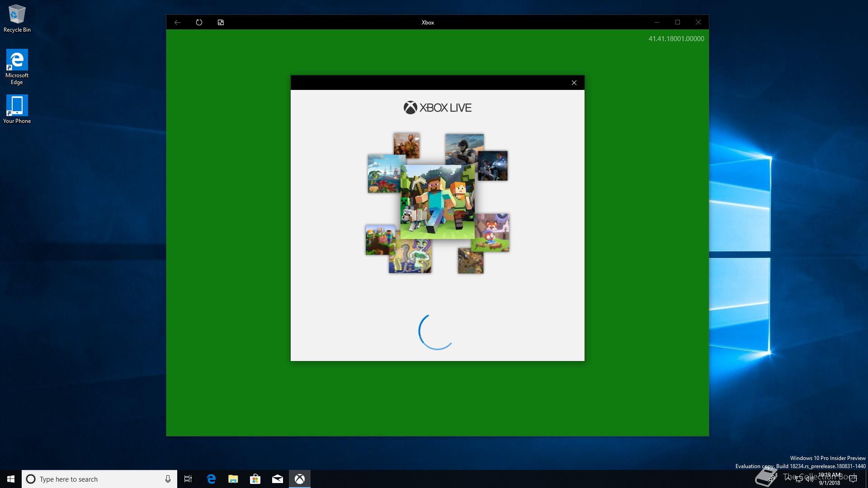Click the central Minecraft game artwork
Viewport: 868px width, 488px height.
click(437, 202)
